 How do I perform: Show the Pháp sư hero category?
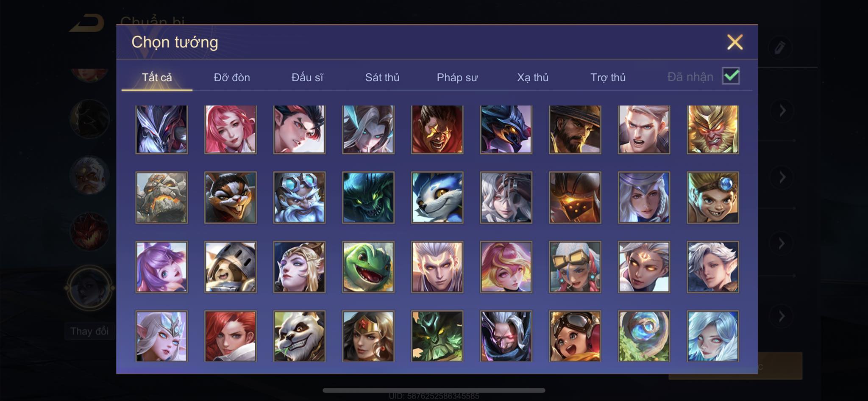[457, 77]
